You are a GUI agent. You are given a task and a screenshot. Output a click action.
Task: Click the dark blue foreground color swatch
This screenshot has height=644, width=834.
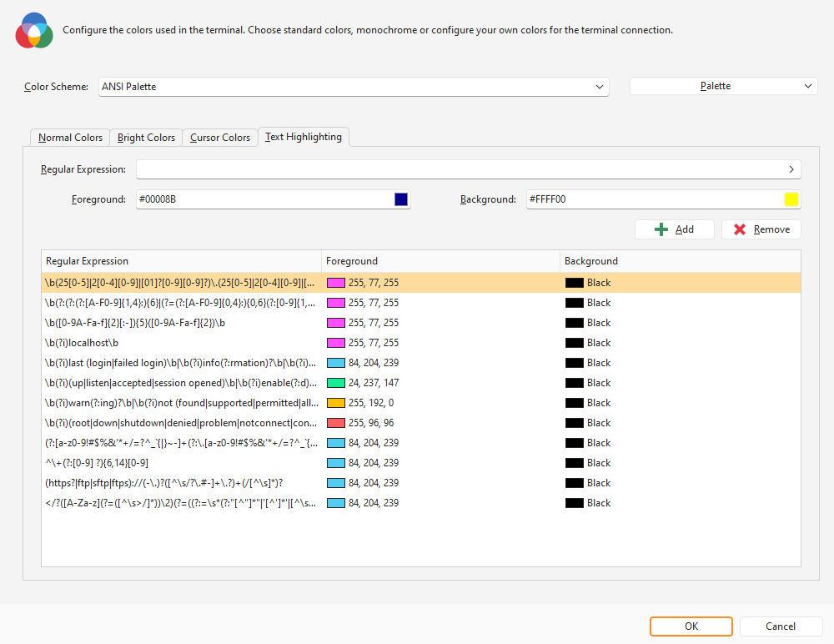(401, 199)
